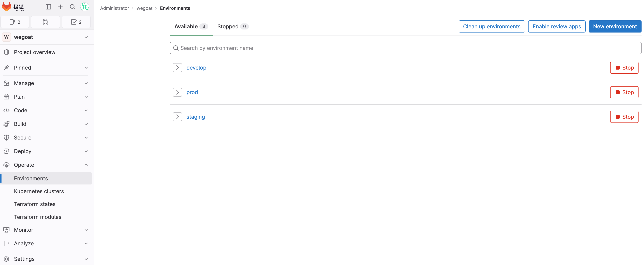Open to-do list counter icon
The width and height of the screenshot is (644, 265).
(76, 22)
